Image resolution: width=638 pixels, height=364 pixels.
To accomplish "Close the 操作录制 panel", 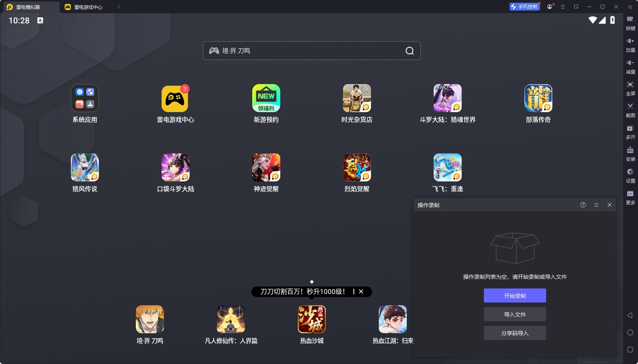I will (610, 205).
